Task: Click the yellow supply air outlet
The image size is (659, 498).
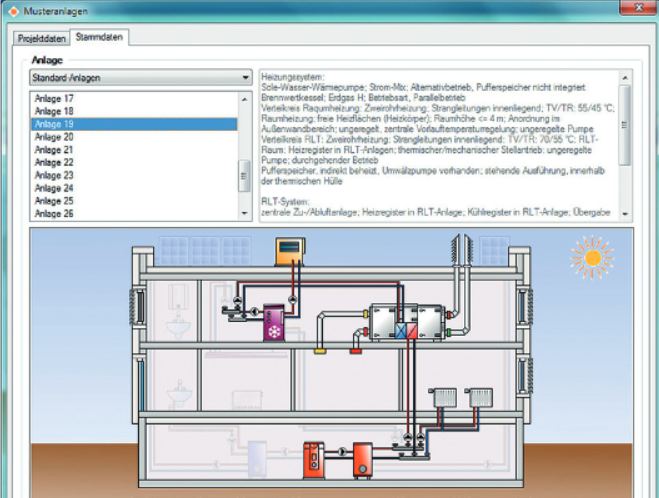Action: pos(320,350)
